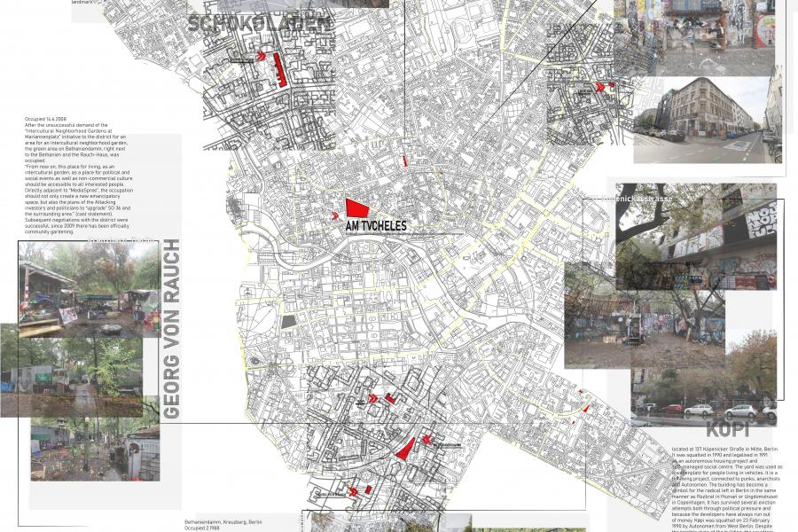Click the dark gray block on the map
The height and width of the screenshot is (532, 798).
288,321
